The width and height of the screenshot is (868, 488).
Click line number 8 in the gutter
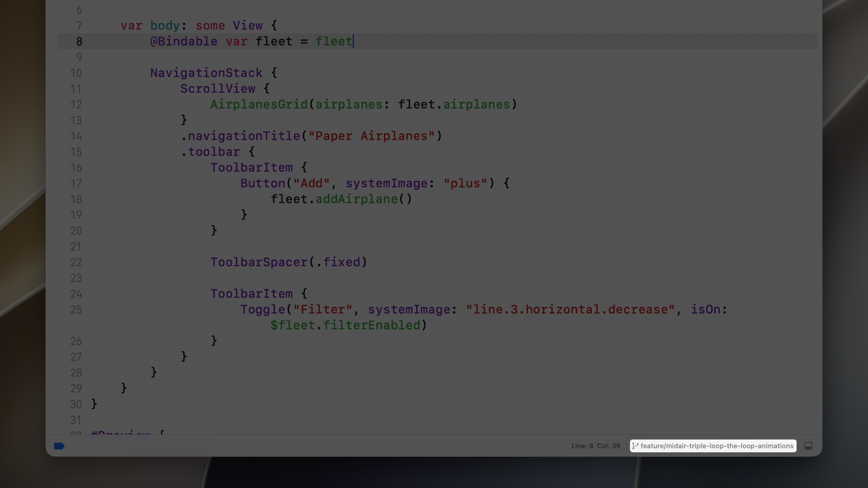(x=79, y=42)
